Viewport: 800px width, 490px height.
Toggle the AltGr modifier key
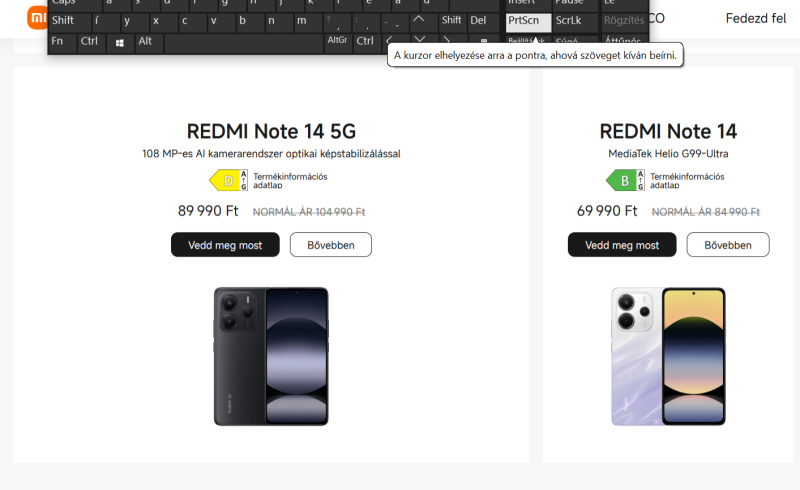point(337,41)
